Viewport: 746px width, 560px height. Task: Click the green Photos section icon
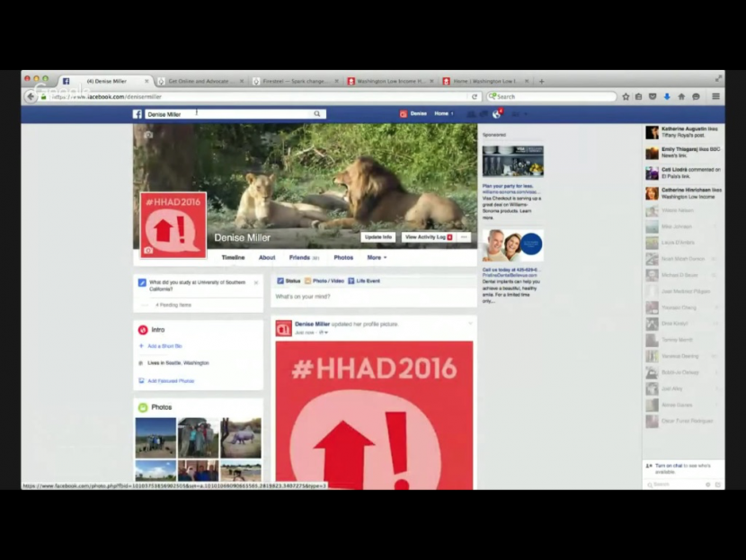coord(143,407)
